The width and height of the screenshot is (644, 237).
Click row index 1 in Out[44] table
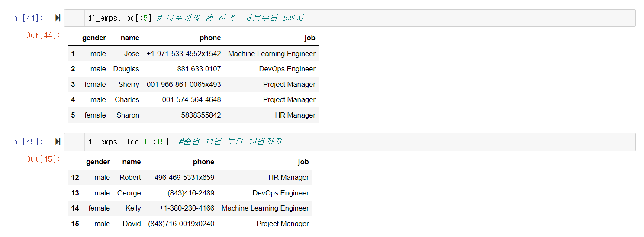click(x=73, y=54)
